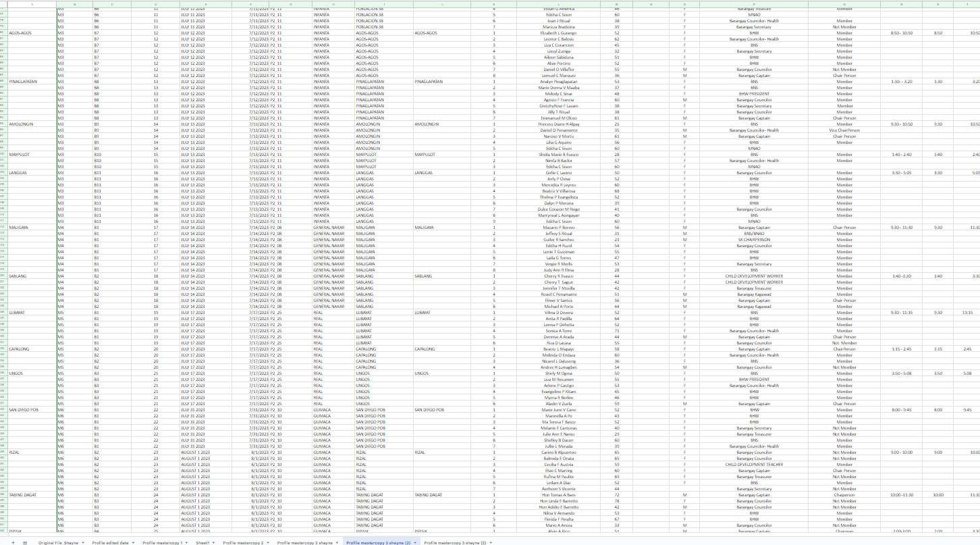Switch to the Original File Shayne tab
Screen dimensions: 980x545
click(x=59, y=542)
